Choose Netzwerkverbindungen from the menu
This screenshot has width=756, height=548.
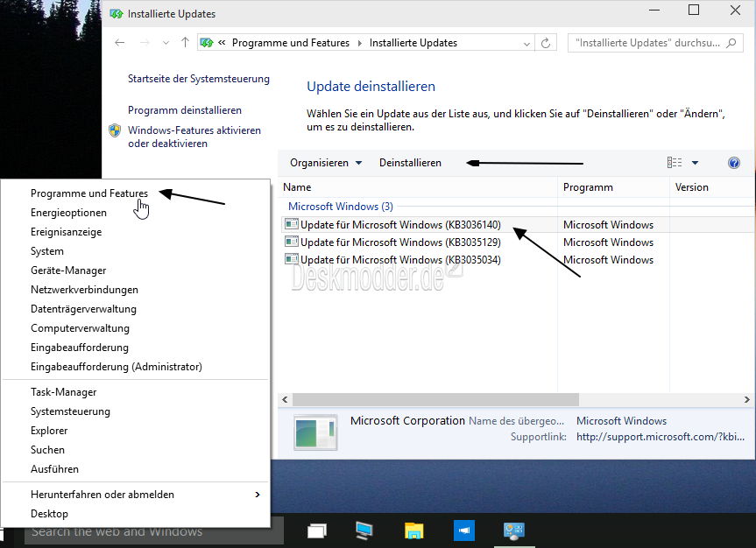[x=84, y=290]
